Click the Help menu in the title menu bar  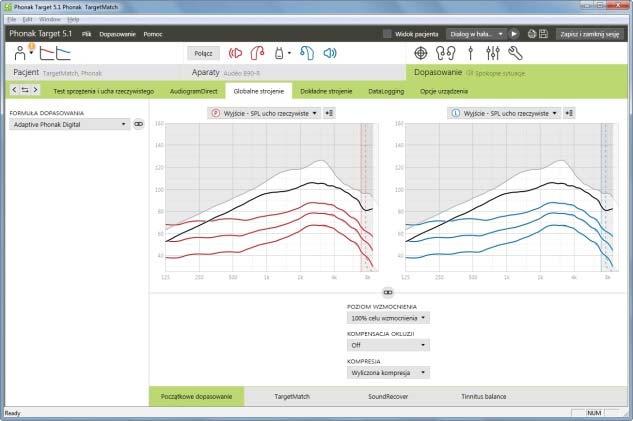pyautogui.click(x=73, y=19)
